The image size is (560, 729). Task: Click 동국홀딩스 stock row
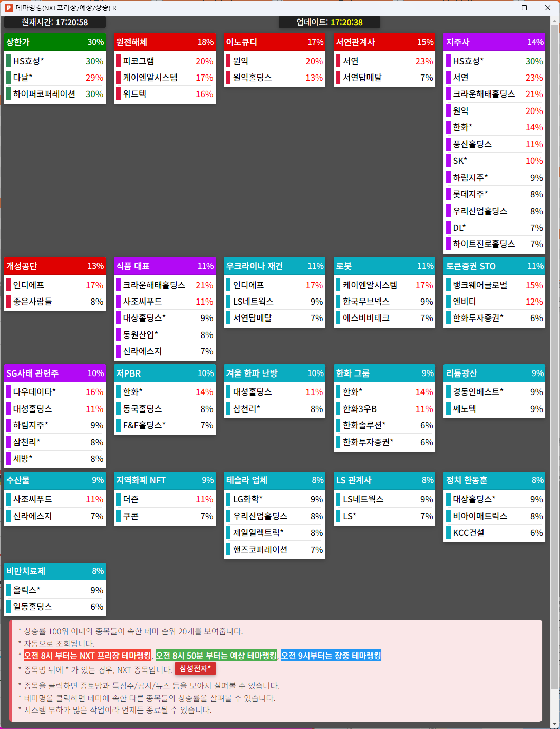(x=165, y=409)
